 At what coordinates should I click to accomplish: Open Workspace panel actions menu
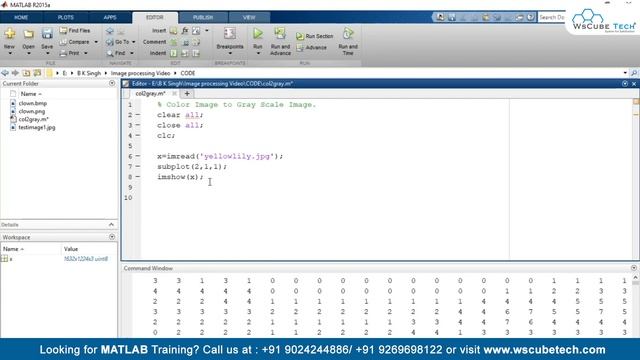pos(112,237)
